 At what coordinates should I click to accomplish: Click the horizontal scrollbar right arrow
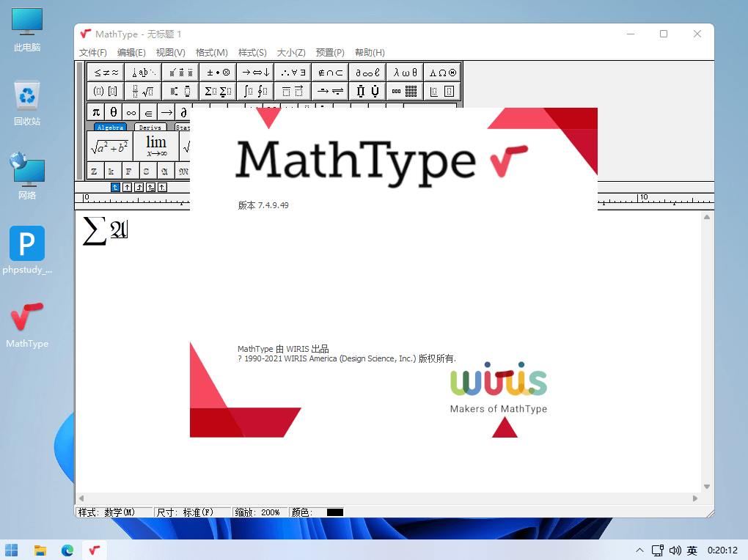pos(695,498)
